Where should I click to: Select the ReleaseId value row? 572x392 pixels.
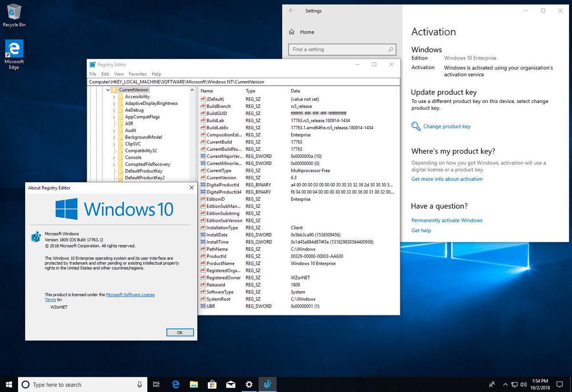[297, 285]
